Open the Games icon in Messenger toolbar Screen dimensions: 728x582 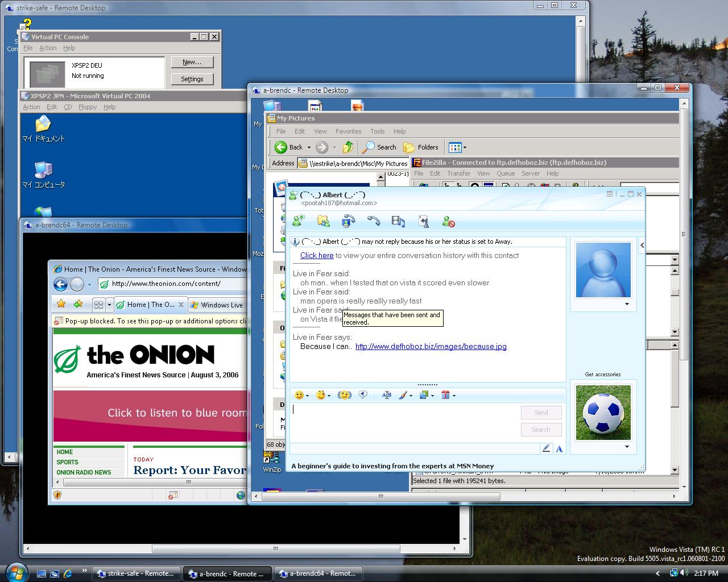(x=423, y=222)
